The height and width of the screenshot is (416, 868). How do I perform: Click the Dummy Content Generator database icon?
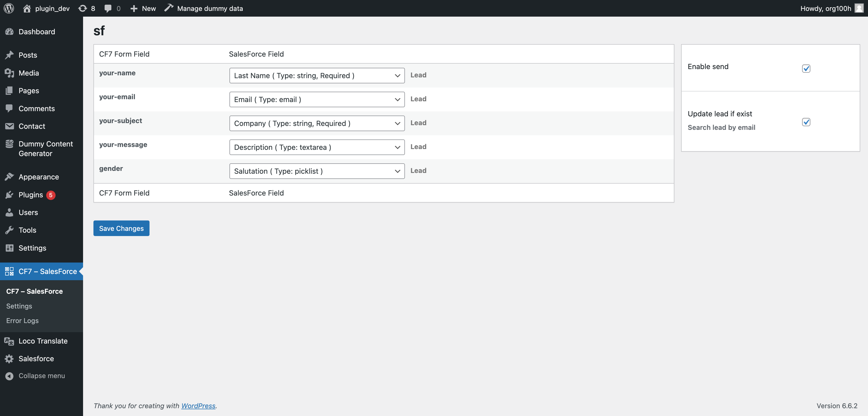tap(9, 144)
